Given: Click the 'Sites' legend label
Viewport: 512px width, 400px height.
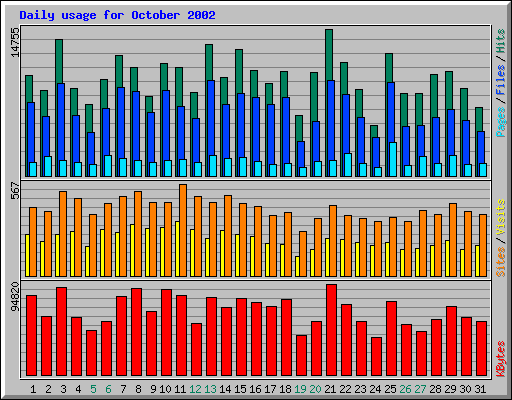Looking at the screenshot, I should point(500,262).
